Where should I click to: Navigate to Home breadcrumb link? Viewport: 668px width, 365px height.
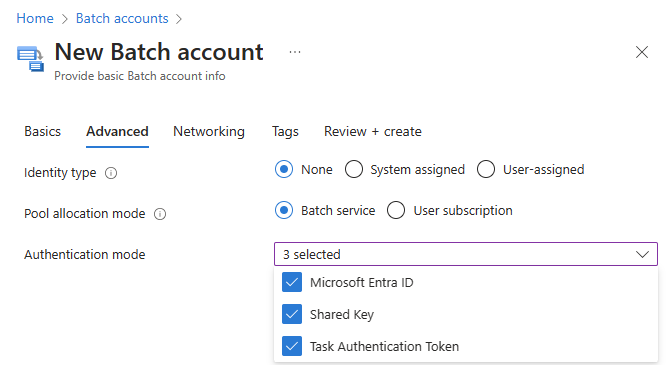(x=35, y=19)
